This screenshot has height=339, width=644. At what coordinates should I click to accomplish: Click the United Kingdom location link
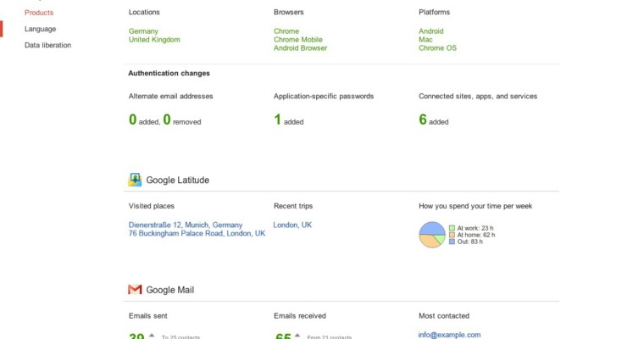[154, 40]
